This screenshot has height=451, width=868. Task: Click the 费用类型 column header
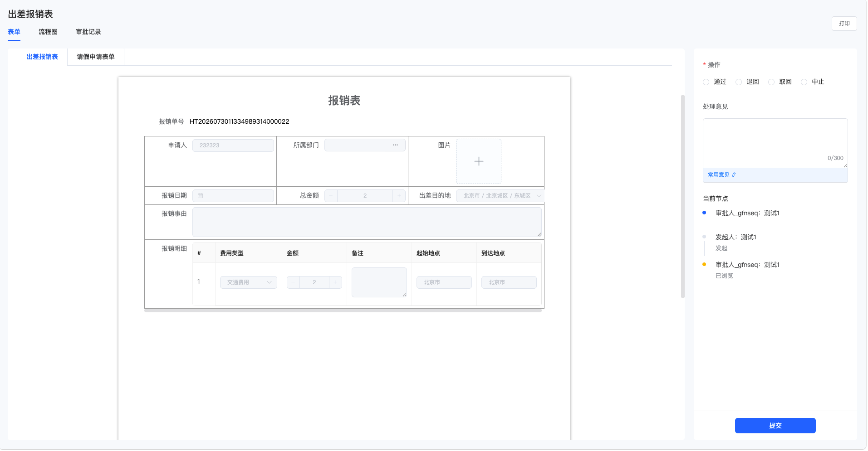(232, 253)
